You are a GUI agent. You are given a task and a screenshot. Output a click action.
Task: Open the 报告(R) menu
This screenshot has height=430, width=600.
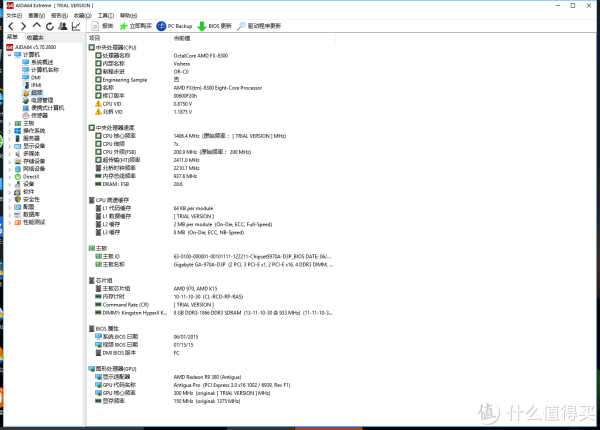(x=59, y=15)
